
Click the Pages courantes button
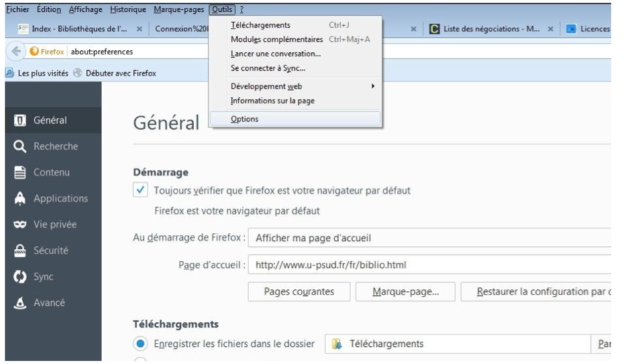click(299, 291)
